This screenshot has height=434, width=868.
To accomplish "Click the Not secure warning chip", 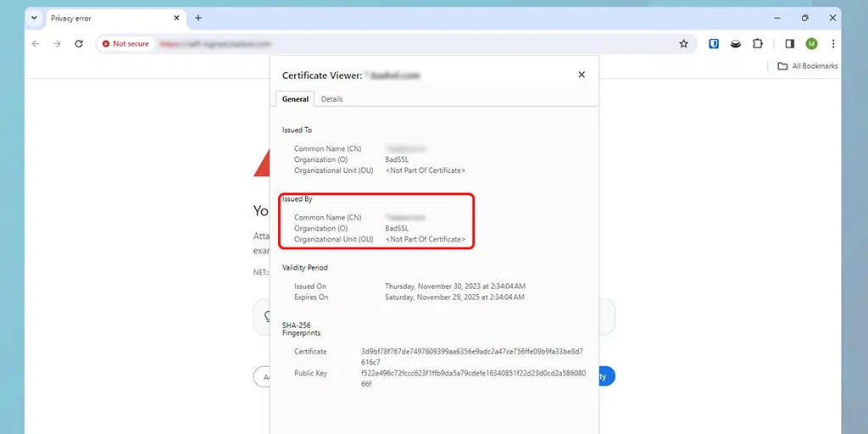I will (125, 44).
